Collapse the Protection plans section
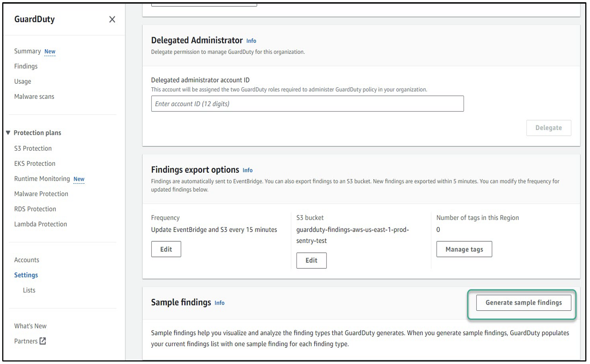Viewport: 590px width, 364px height. 8,133
